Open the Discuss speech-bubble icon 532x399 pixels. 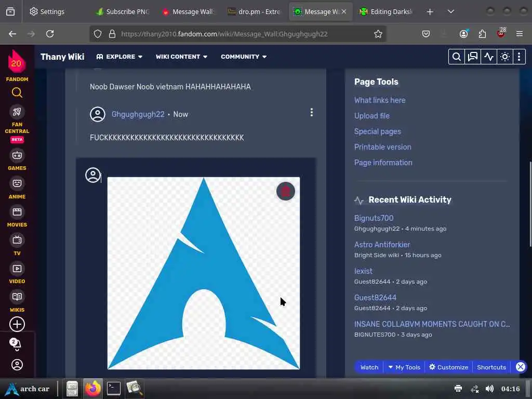473,57
